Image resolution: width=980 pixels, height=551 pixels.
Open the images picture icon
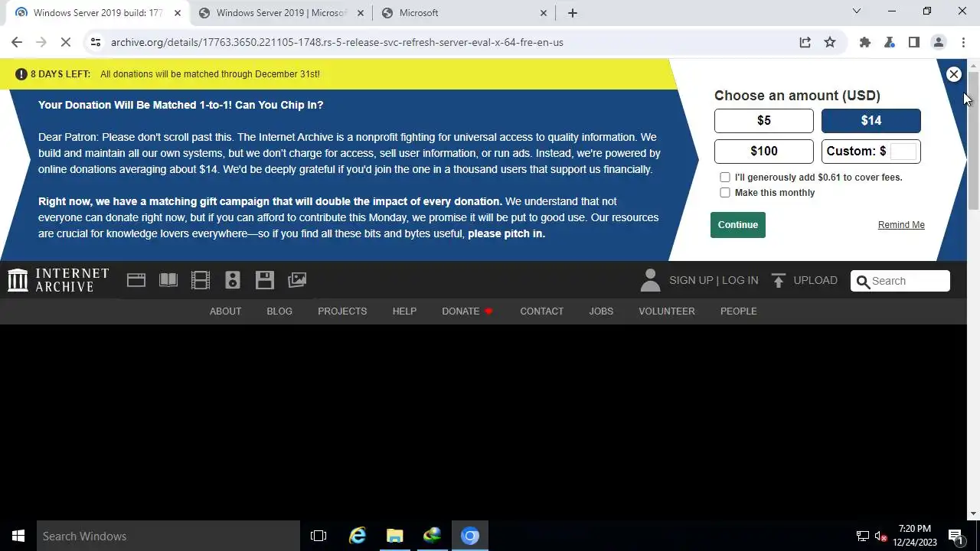click(297, 280)
